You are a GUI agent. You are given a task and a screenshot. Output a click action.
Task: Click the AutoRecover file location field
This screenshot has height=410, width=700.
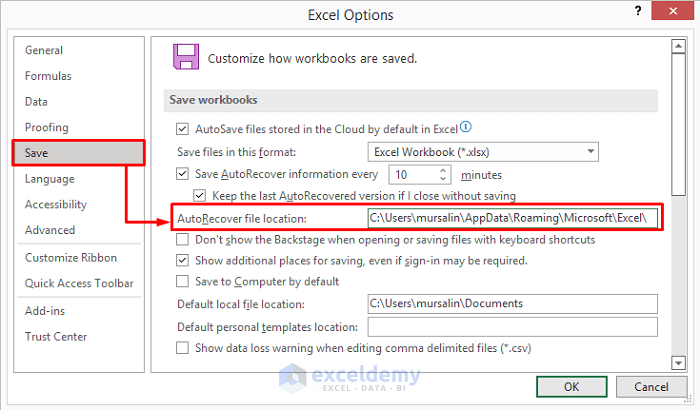coord(512,218)
